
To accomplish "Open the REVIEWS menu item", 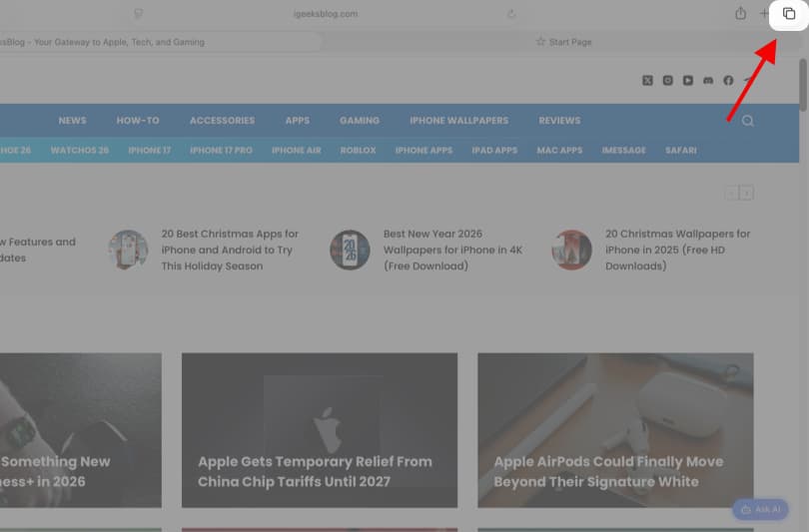I will tap(559, 121).
